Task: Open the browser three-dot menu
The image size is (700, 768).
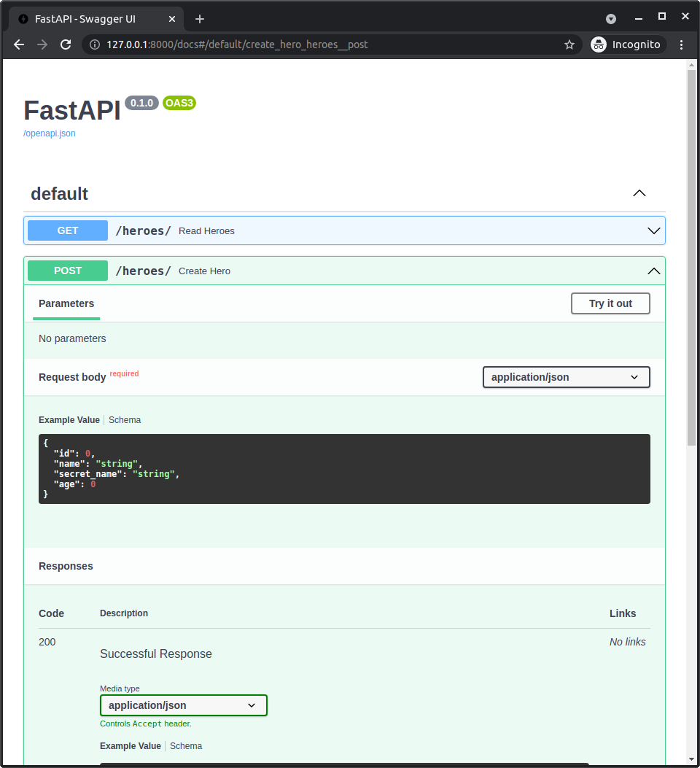Action: [x=681, y=44]
